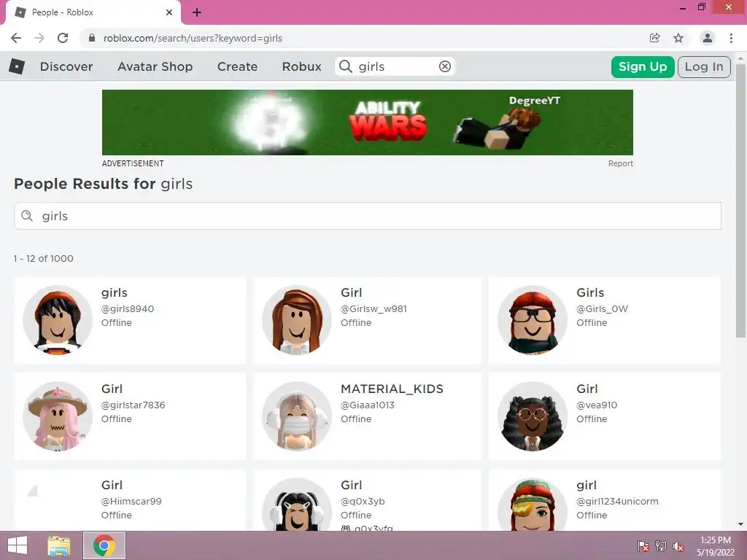Click the scrollbar down arrow

pyautogui.click(x=740, y=524)
